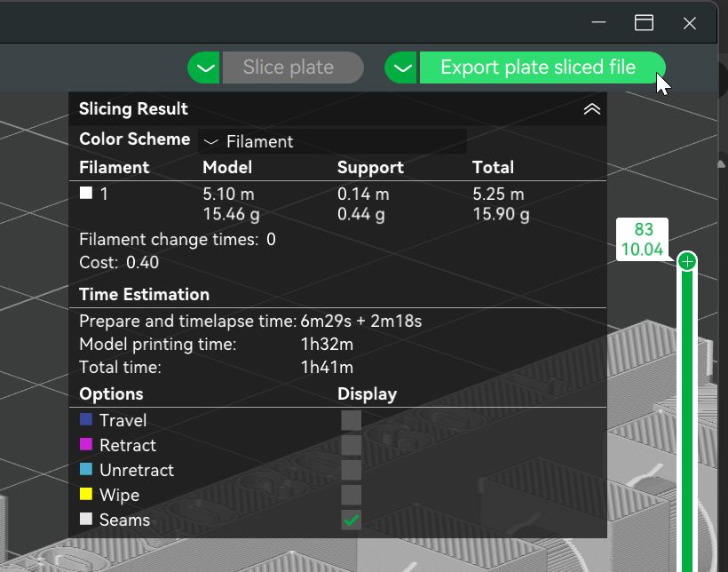Enable the Retract display checkbox

pyautogui.click(x=350, y=445)
